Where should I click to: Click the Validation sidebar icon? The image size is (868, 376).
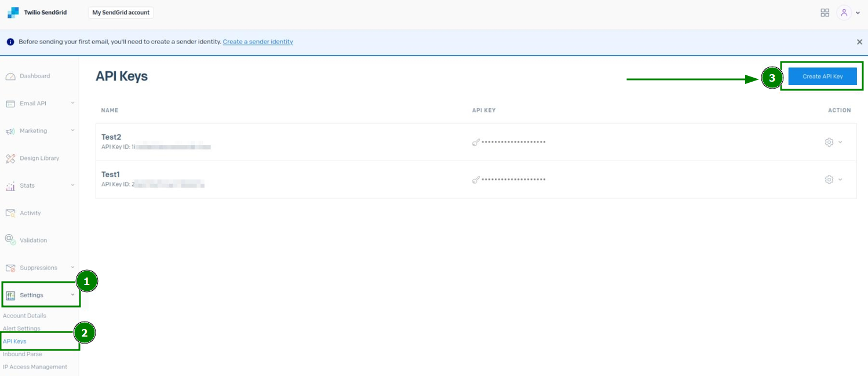10,240
